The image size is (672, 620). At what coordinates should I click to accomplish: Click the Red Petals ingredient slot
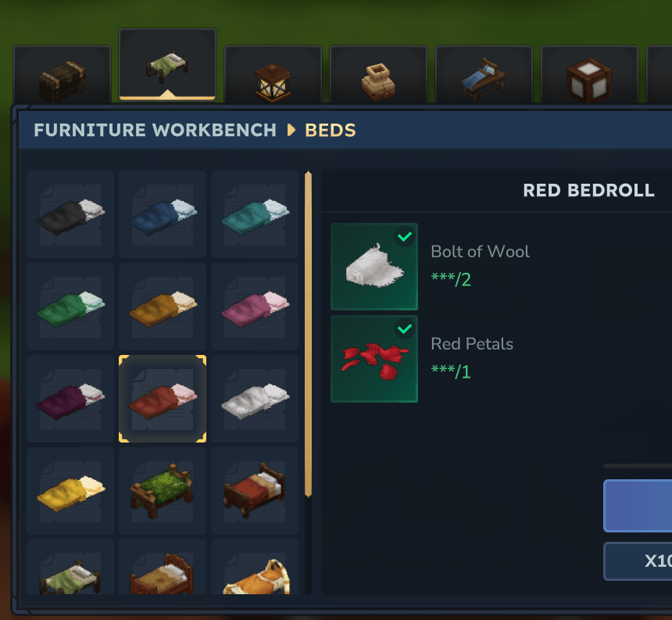pos(374,359)
